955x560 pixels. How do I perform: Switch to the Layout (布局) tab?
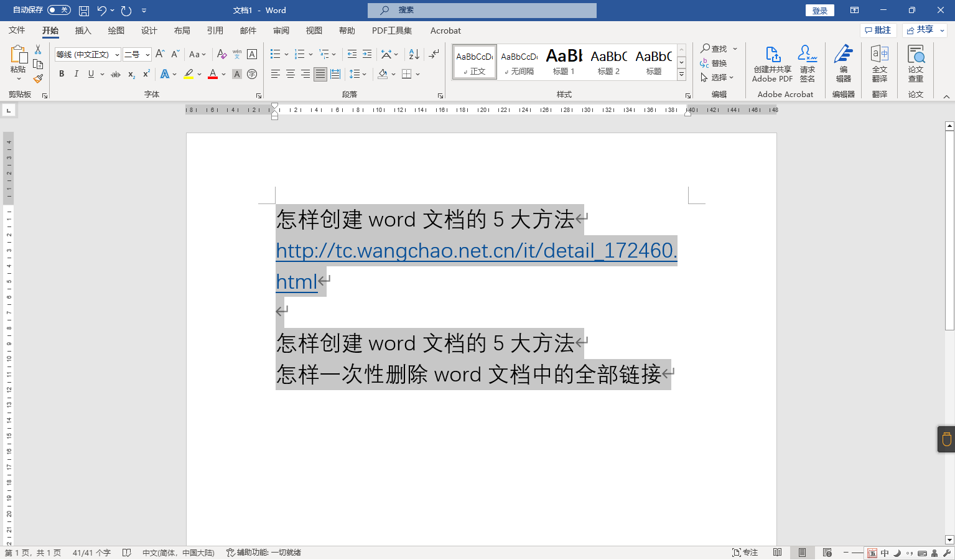pos(182,30)
